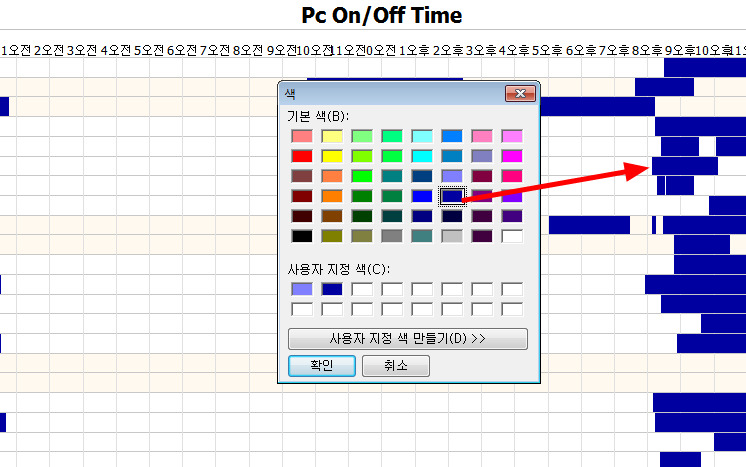746x467 pixels.
Task: Close the 색 color dialog
Action: (518, 94)
